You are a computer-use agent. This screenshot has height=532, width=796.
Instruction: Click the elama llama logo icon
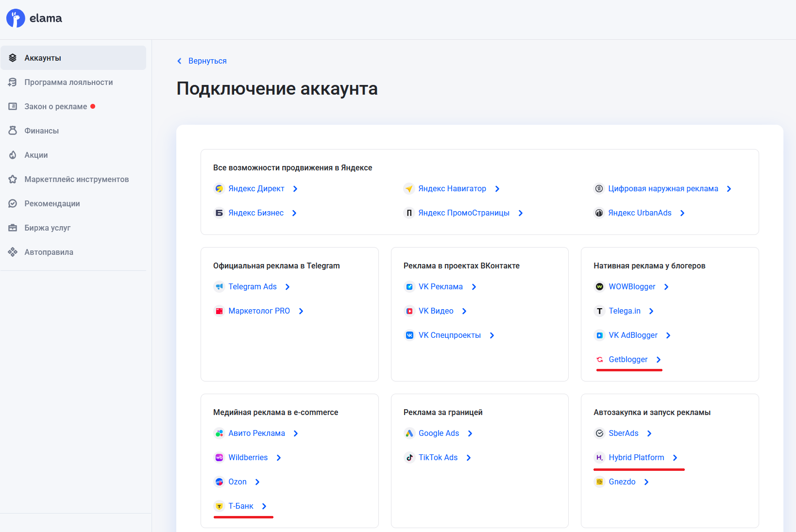pyautogui.click(x=16, y=18)
